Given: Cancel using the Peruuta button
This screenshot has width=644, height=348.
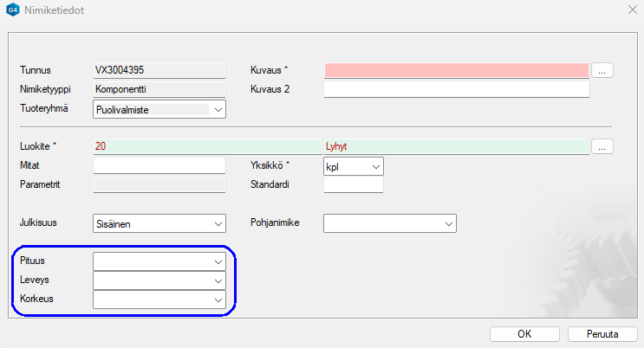Looking at the screenshot, I should [x=602, y=333].
